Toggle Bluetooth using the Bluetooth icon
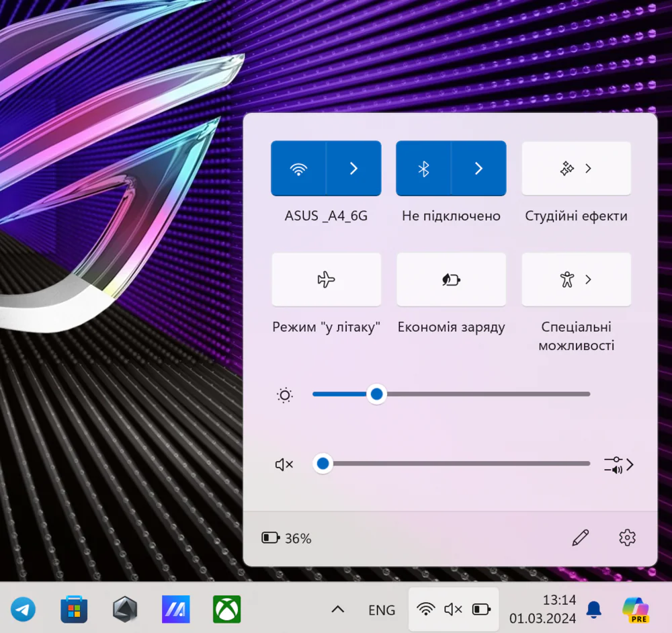 pos(423,169)
